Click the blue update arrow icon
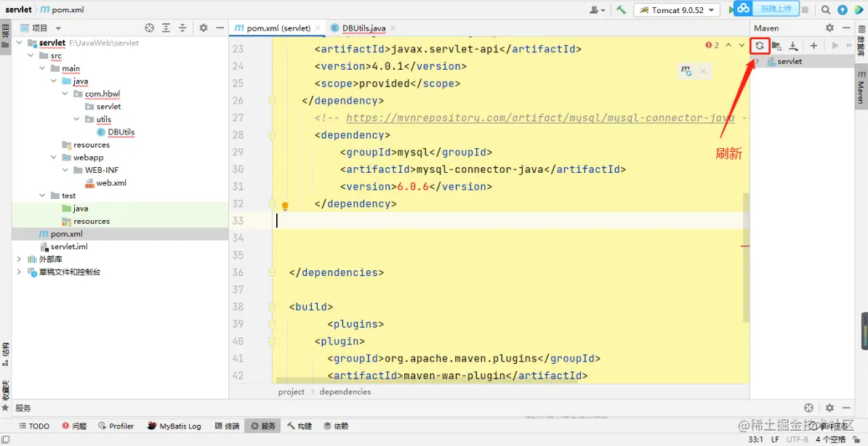 [x=842, y=9]
